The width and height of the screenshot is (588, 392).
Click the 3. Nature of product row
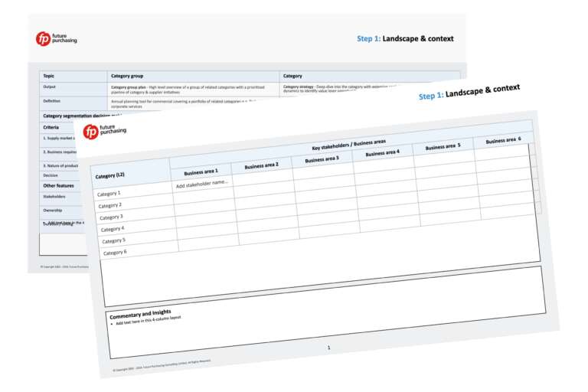click(60, 165)
